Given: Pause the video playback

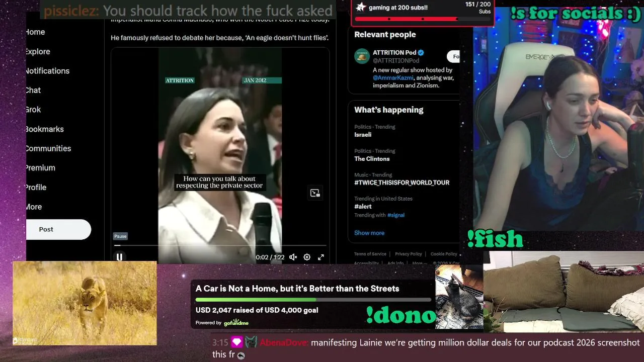Looking at the screenshot, I should 119,257.
